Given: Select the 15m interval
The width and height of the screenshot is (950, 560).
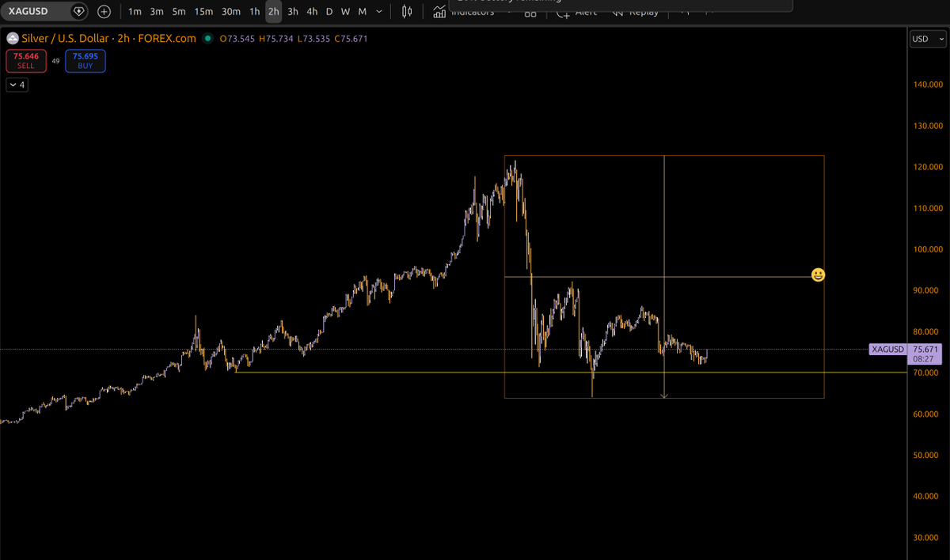Looking at the screenshot, I should click(203, 12).
